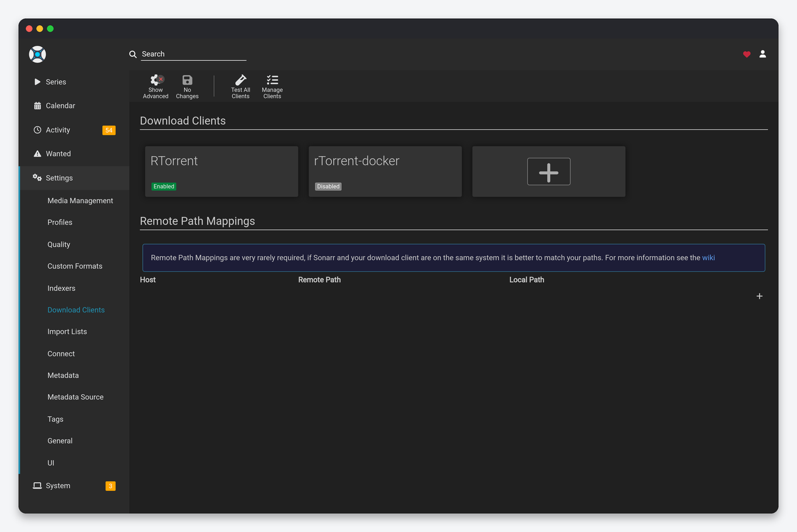Viewport: 797px width, 532px height.
Task: Click the green macOS maximize button
Action: 50,29
